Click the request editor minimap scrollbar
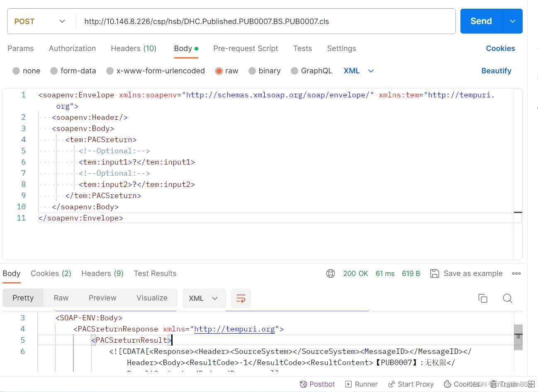The width and height of the screenshot is (538, 392). point(518,174)
